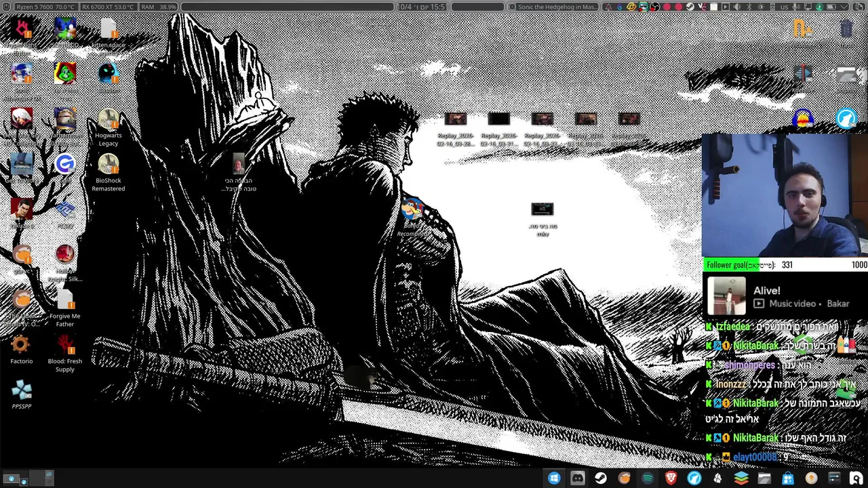Open the battery indicator in top panel
This screenshot has width=868, height=488.
tap(831, 7)
